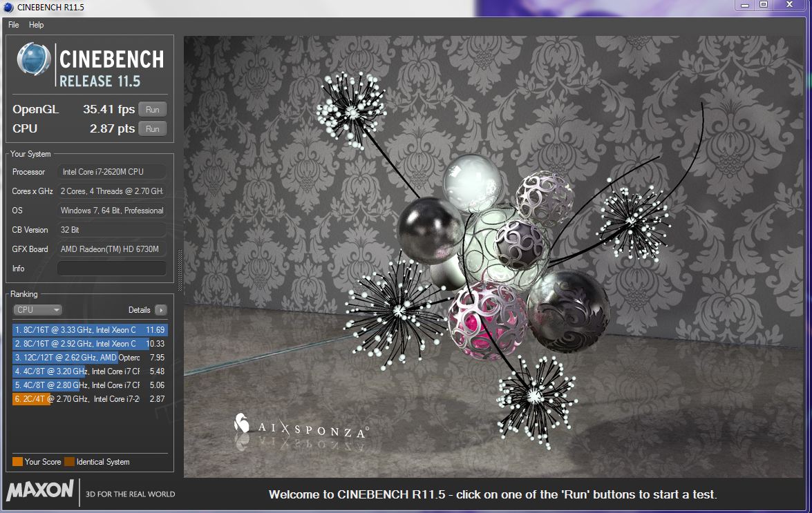Click the brown Identical System legend swatch
This screenshot has height=513, width=812.
coord(69,462)
